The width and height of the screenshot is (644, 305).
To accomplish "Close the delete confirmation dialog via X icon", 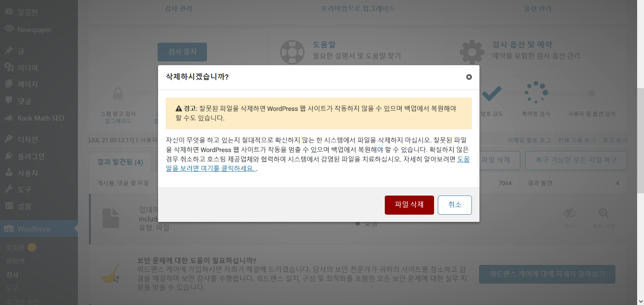I will pyautogui.click(x=469, y=77).
